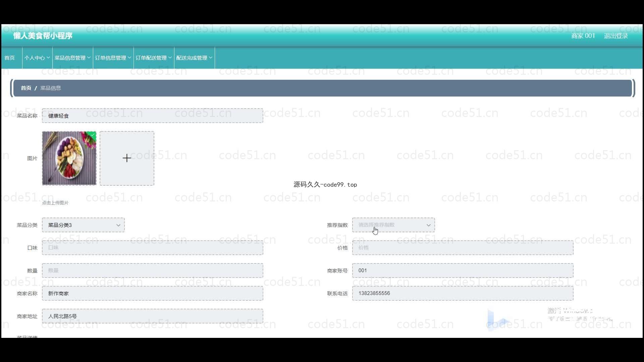Expand the 订单信息管理 menu
The height and width of the screenshot is (362, 644).
click(113, 58)
